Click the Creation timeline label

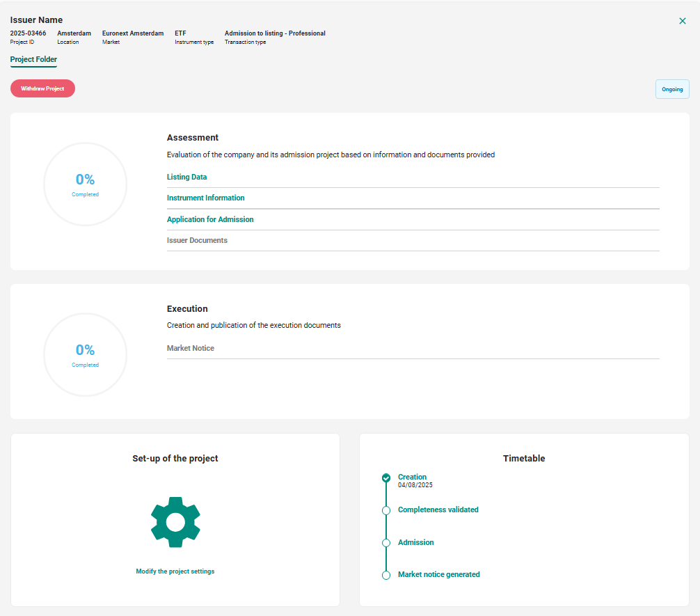point(412,477)
